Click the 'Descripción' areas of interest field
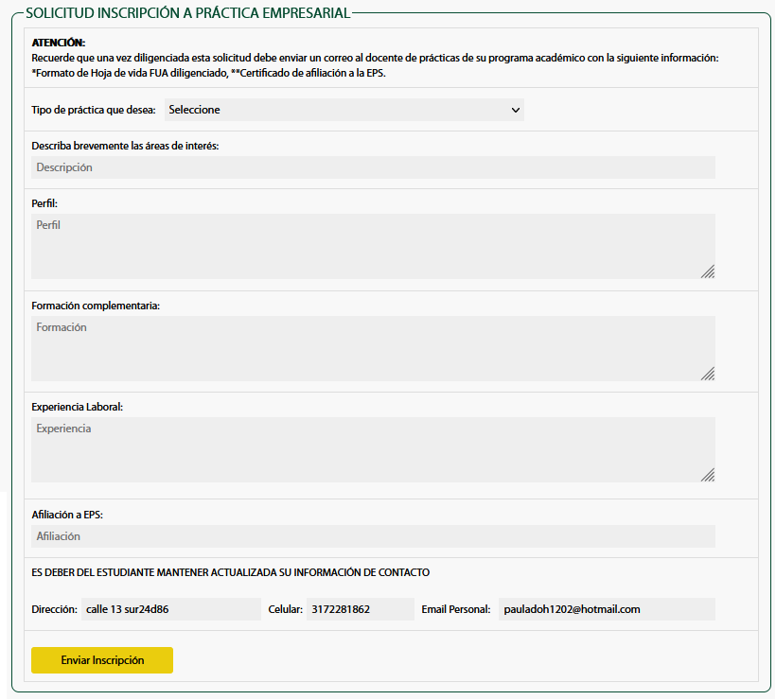 373,167
